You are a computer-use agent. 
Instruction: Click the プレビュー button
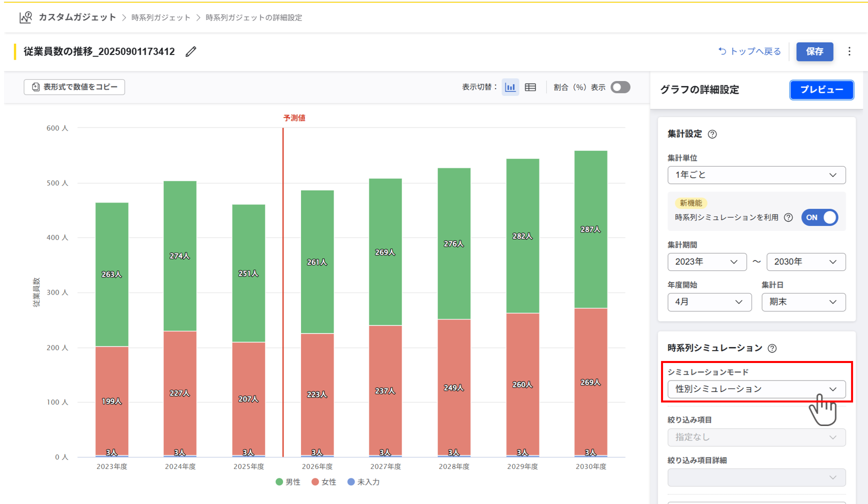[x=821, y=90]
